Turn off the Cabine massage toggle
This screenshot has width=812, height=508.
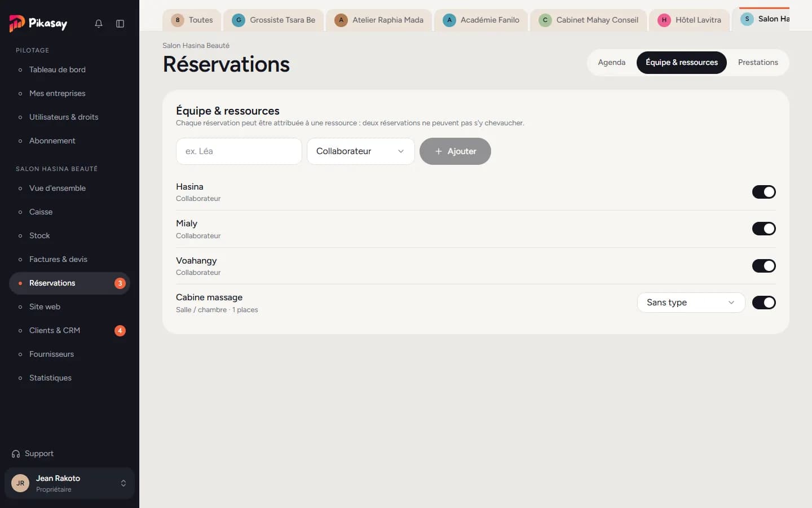(764, 303)
